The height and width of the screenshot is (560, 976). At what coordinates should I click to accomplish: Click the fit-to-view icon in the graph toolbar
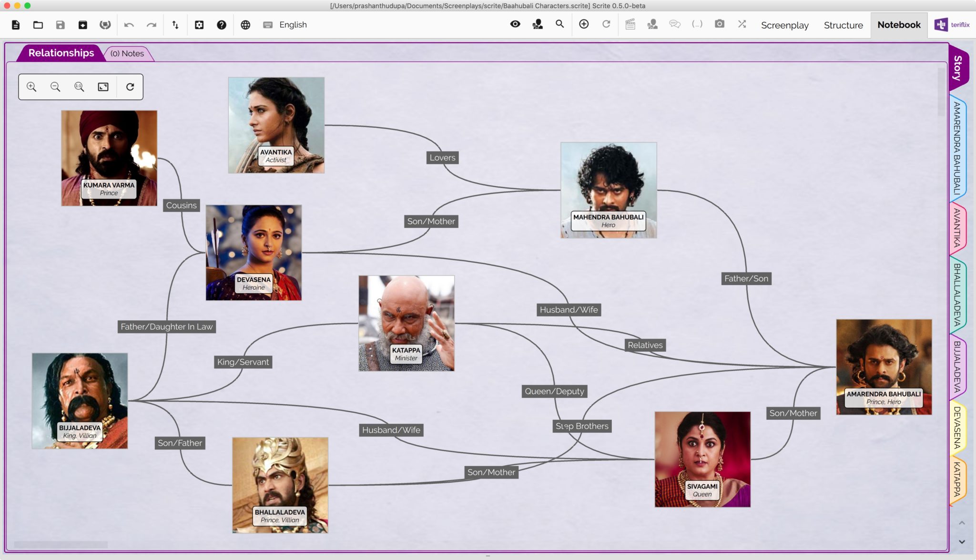pos(103,87)
